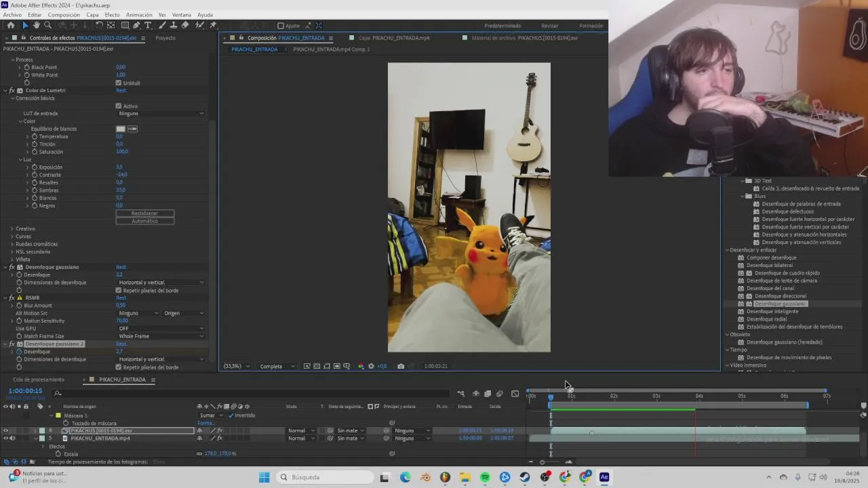868x488 pixels.
Task: Select the Eraser tool
Action: coord(185,25)
